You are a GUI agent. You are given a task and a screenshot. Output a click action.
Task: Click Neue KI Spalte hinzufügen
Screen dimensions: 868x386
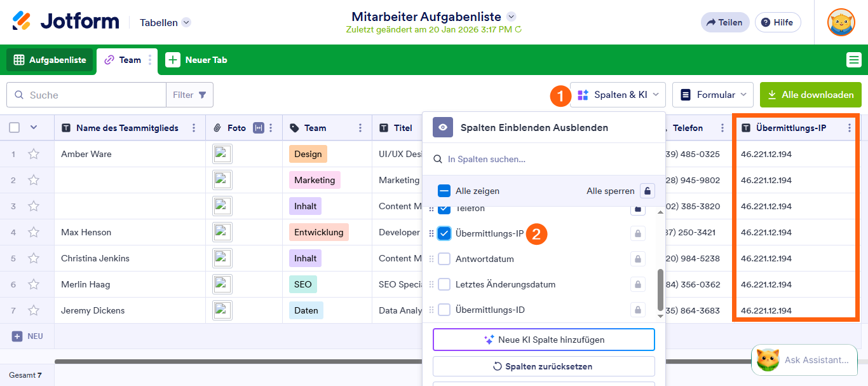544,340
